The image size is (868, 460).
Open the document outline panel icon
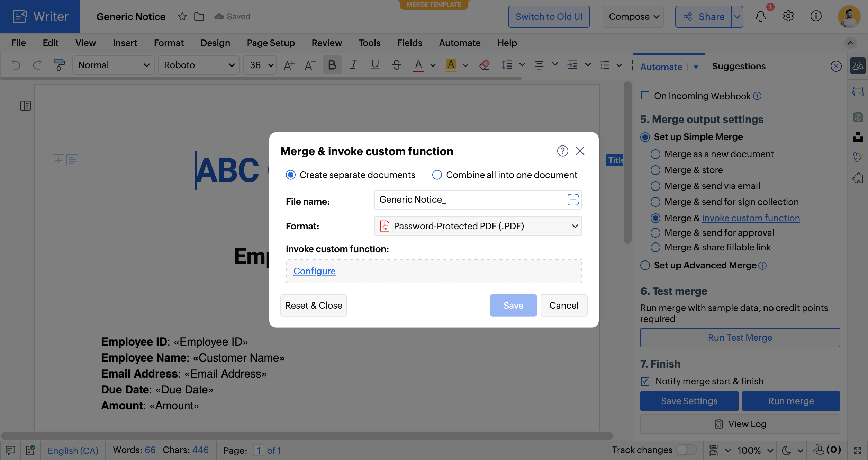26,106
